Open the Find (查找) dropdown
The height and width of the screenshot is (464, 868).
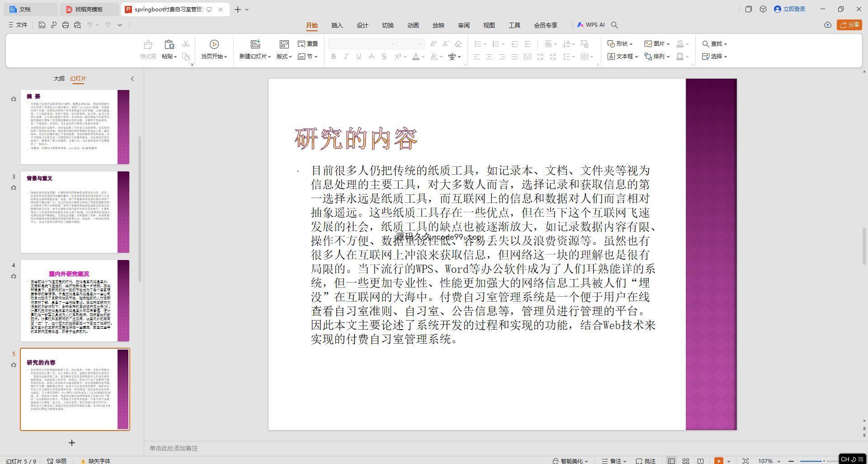point(714,44)
